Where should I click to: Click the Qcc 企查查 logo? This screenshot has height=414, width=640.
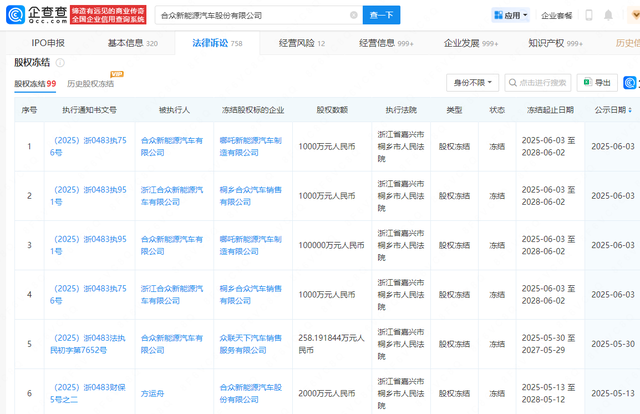pyautogui.click(x=37, y=15)
